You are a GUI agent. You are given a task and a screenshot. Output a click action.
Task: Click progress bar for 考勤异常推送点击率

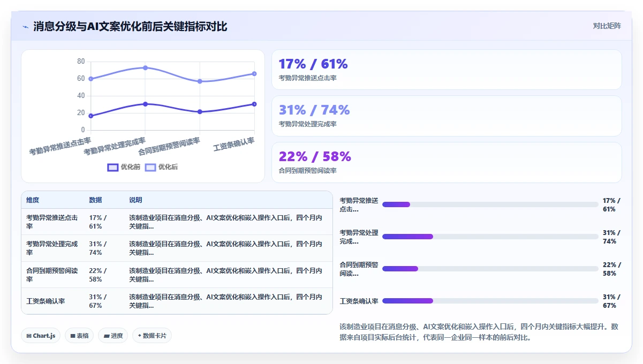click(x=490, y=204)
